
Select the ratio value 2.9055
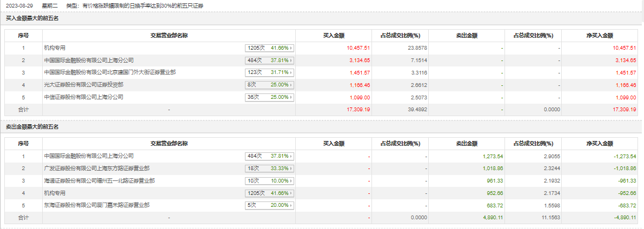552,157
